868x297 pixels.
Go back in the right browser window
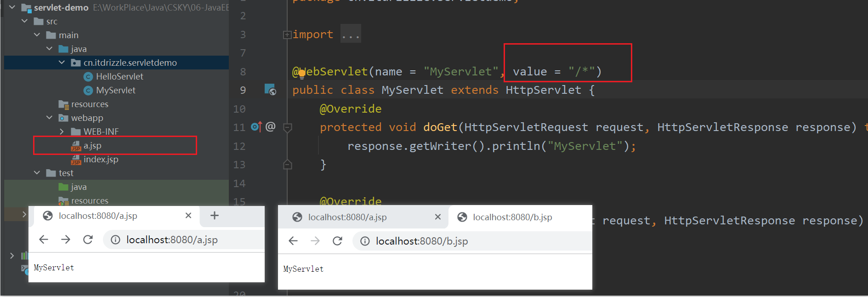click(293, 241)
